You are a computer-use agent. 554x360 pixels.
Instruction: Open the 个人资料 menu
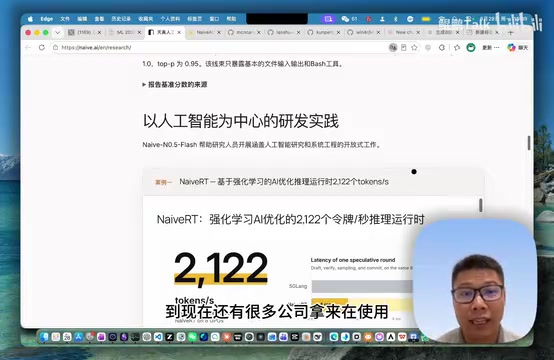[170, 19]
